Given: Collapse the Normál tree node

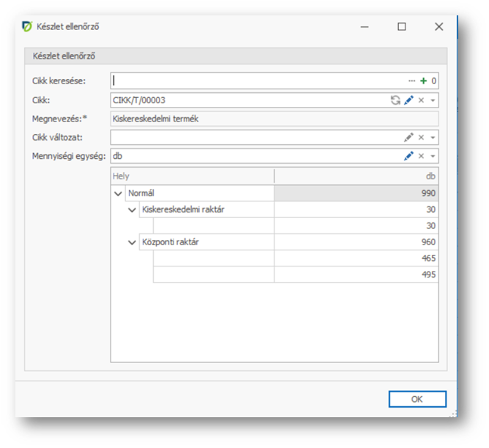Looking at the screenshot, I should 119,194.
